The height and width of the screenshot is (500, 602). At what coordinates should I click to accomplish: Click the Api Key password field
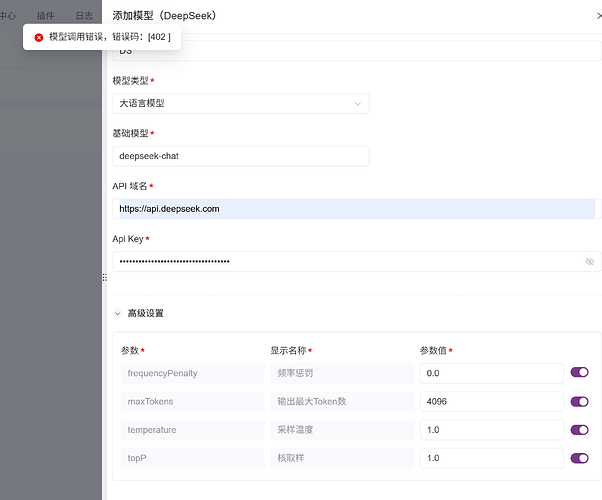[357, 262]
